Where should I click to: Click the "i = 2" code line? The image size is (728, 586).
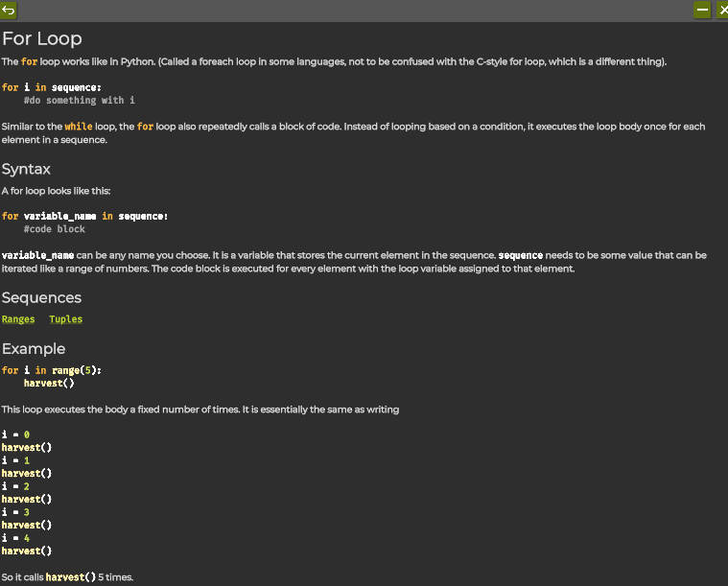(15, 486)
